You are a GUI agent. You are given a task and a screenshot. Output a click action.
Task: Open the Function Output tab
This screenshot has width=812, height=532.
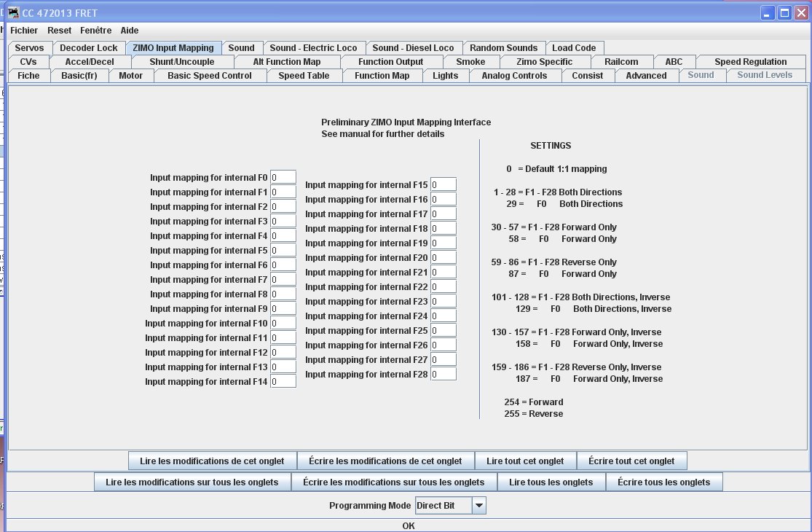point(391,62)
